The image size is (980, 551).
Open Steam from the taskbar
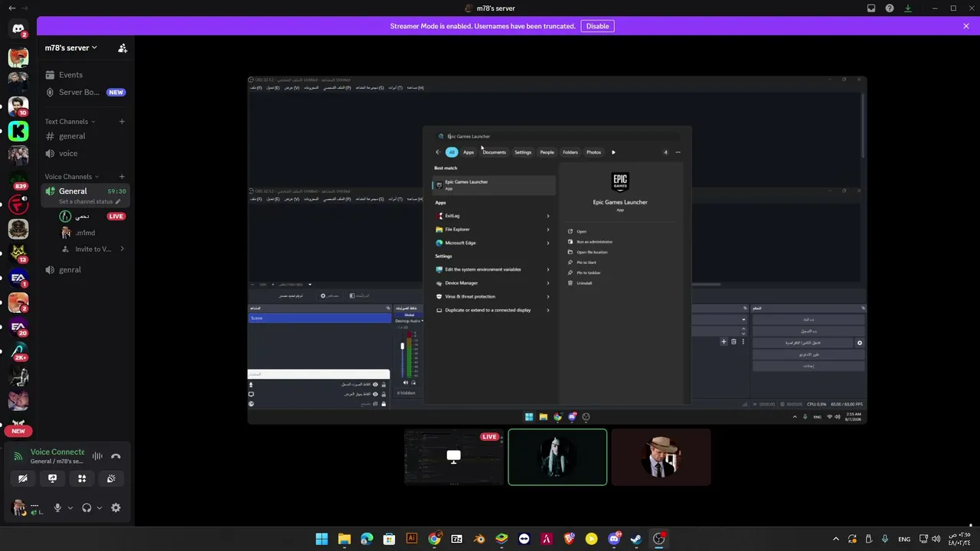[636, 539]
